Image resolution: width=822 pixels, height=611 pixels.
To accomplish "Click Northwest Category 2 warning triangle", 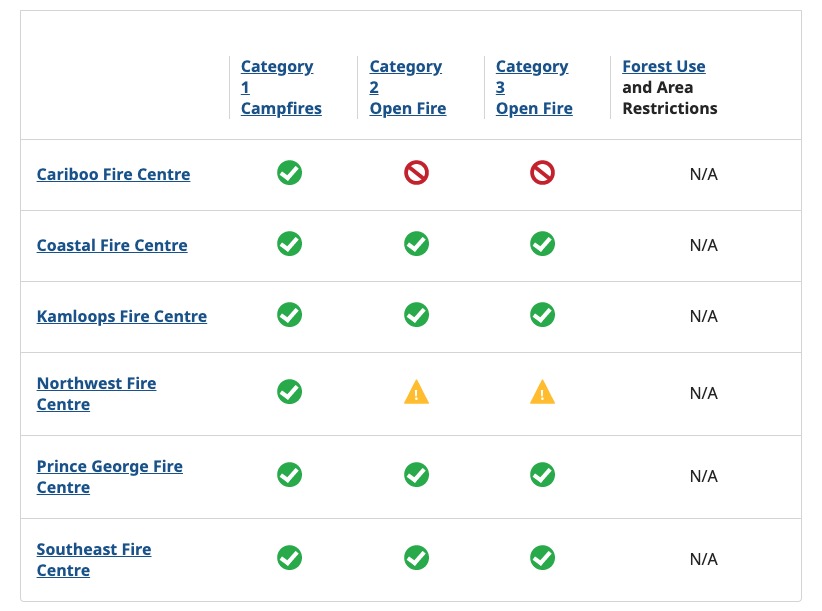I will [416, 393].
